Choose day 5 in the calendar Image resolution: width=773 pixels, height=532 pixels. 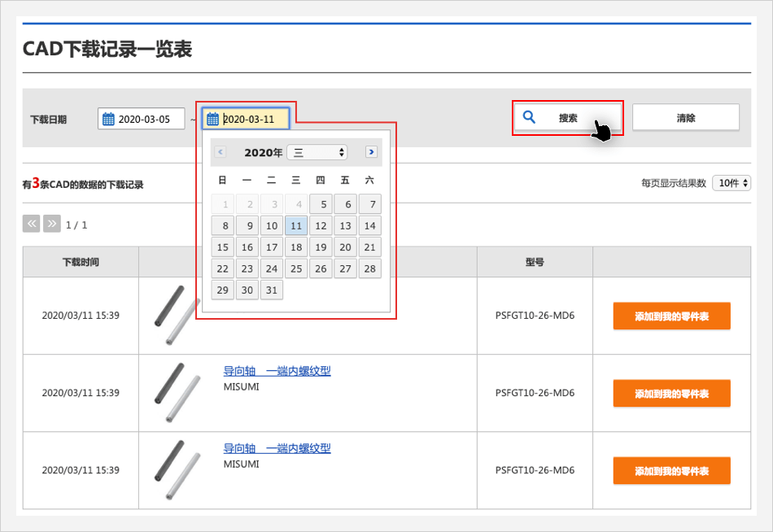(321, 205)
